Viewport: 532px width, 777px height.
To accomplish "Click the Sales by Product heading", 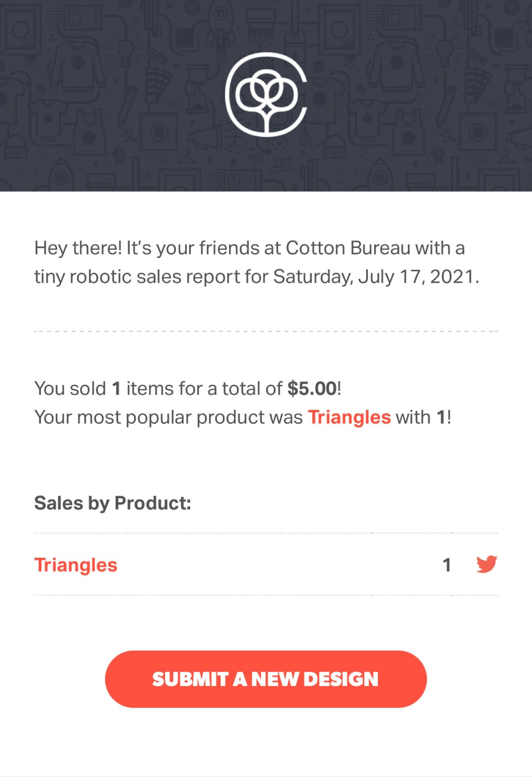I will tap(113, 503).
